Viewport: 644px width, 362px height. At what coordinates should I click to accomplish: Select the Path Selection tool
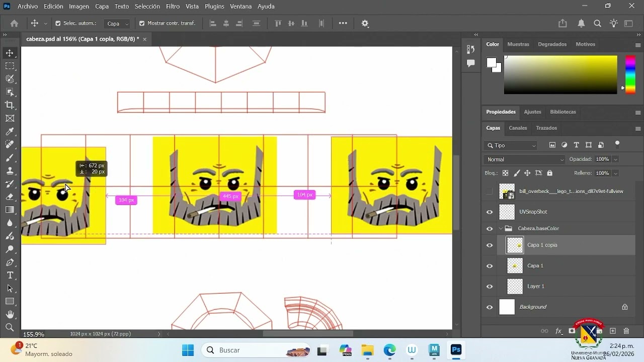10,288
